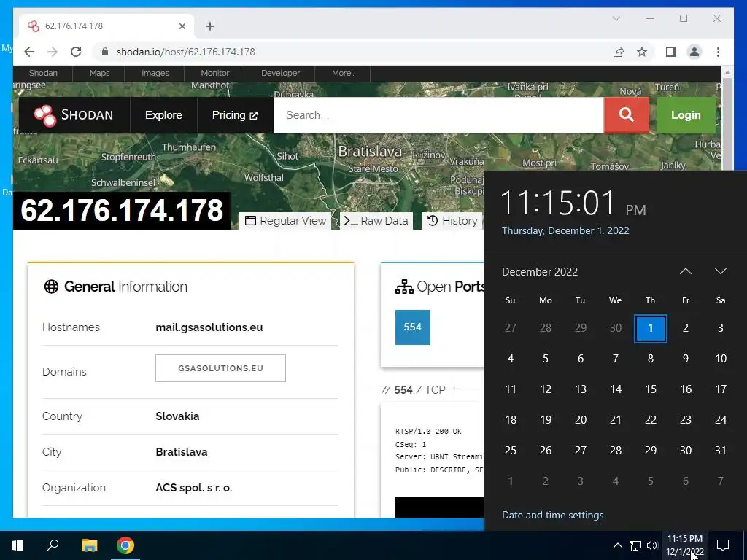The image size is (747, 560).
Task: Click the RTSP/1.0 200 OK line
Action: point(428,432)
